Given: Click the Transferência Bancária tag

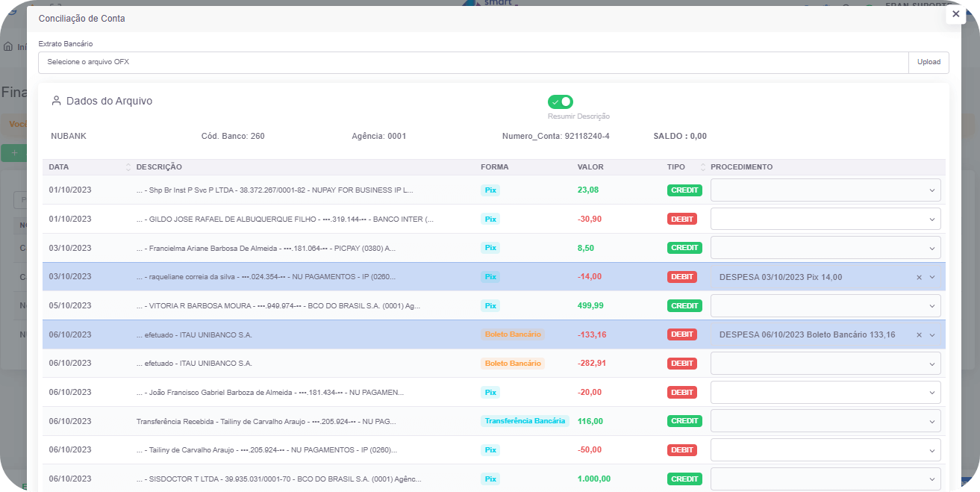Looking at the screenshot, I should click(525, 421).
